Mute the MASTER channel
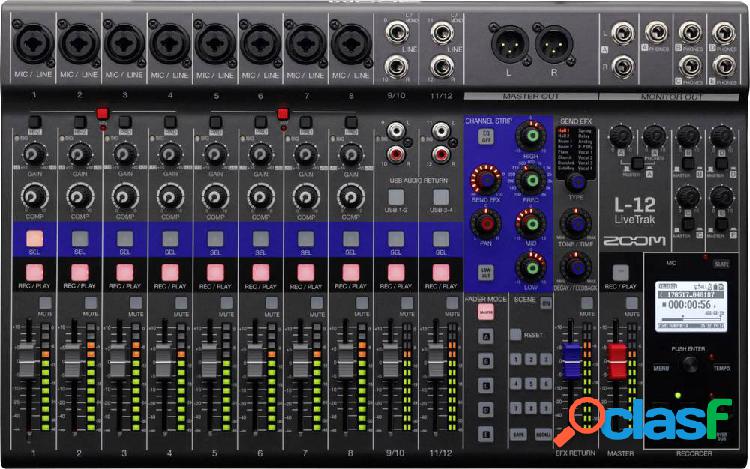Image resolution: width=750 pixels, height=469 pixels. click(x=631, y=303)
